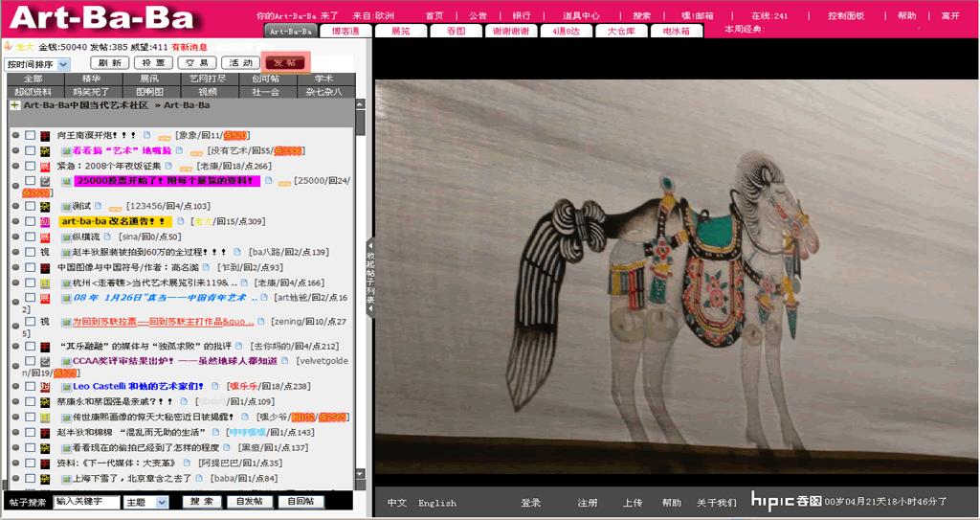
Task: Click the 为回到苏联拉票 post link
Action: (x=163, y=322)
